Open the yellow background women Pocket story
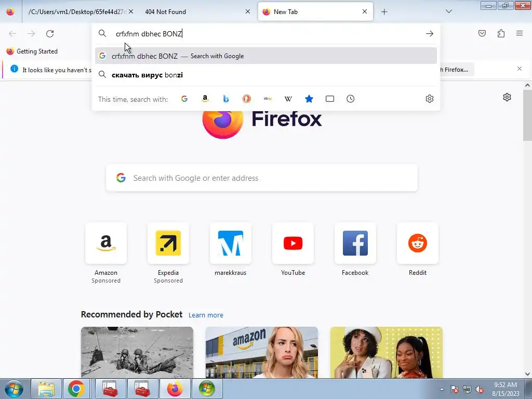532x399 pixels. pyautogui.click(x=386, y=353)
